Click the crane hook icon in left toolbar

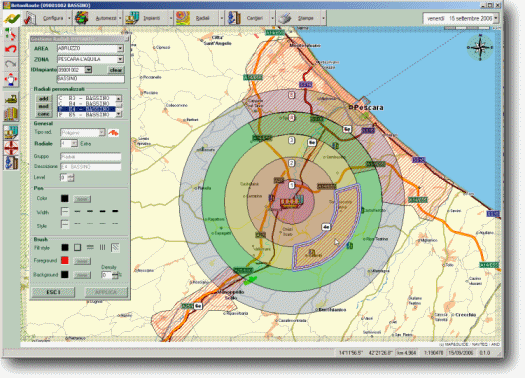(11, 163)
